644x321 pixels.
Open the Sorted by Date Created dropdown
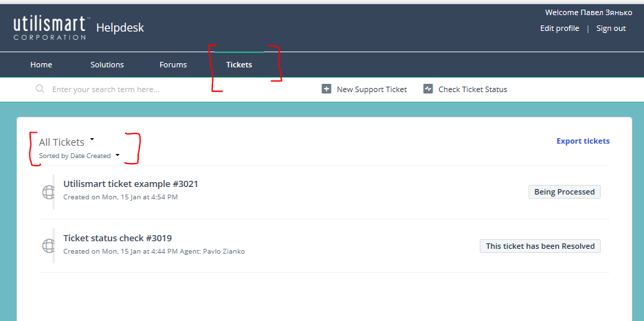pyautogui.click(x=79, y=156)
